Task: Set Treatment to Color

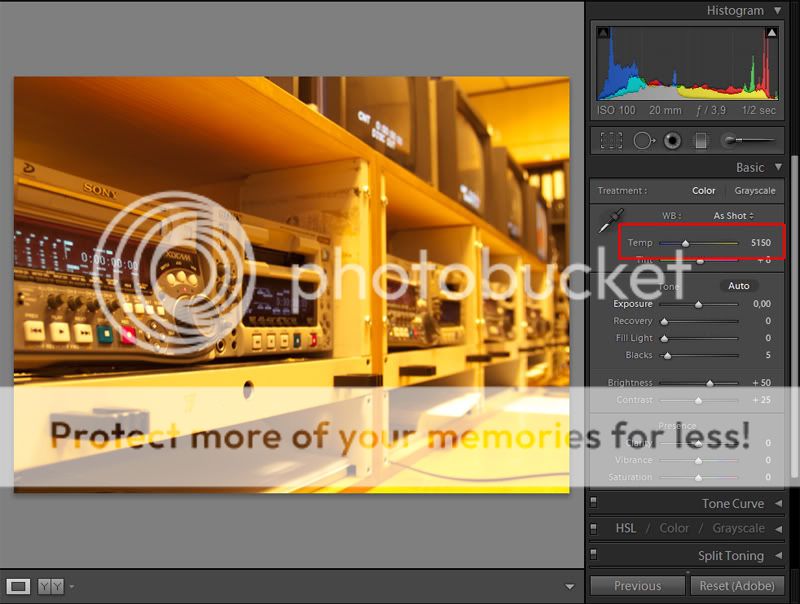Action: 704,190
